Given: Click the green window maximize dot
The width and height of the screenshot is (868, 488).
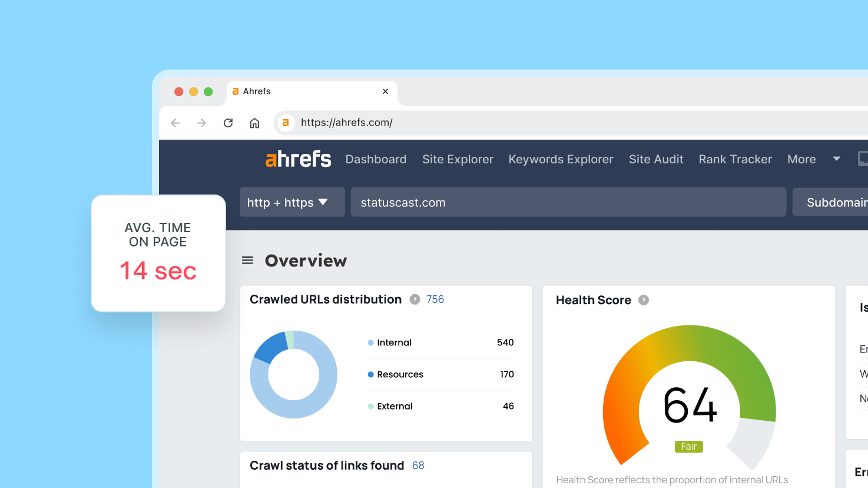Looking at the screenshot, I should (x=208, y=91).
